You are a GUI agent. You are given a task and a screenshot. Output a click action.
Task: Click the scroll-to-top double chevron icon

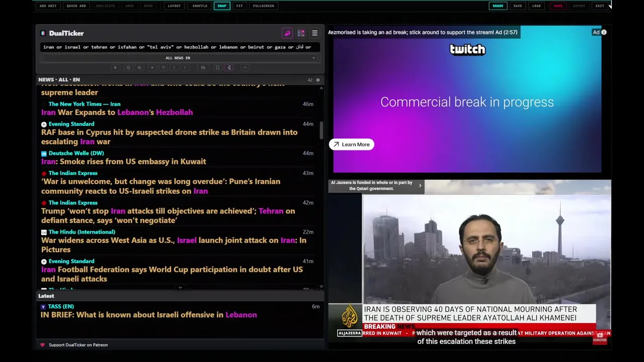163,68
